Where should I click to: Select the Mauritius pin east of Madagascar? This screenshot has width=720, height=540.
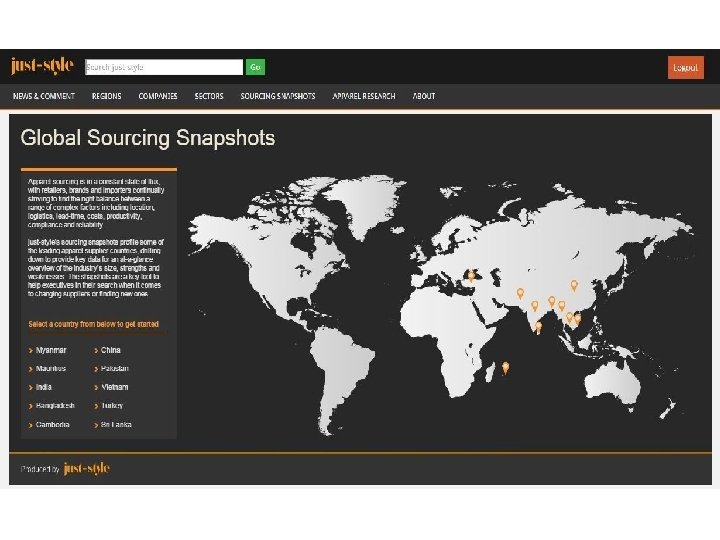(506, 368)
